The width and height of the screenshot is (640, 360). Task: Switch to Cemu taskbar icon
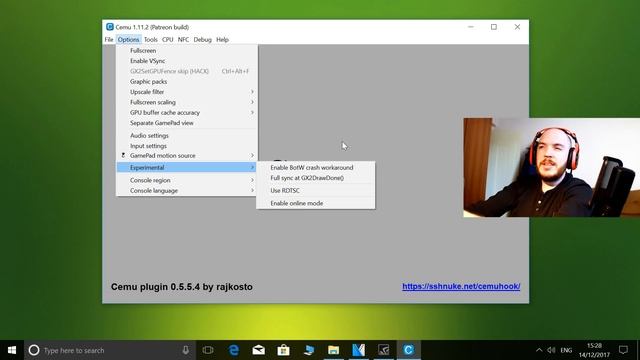408,350
